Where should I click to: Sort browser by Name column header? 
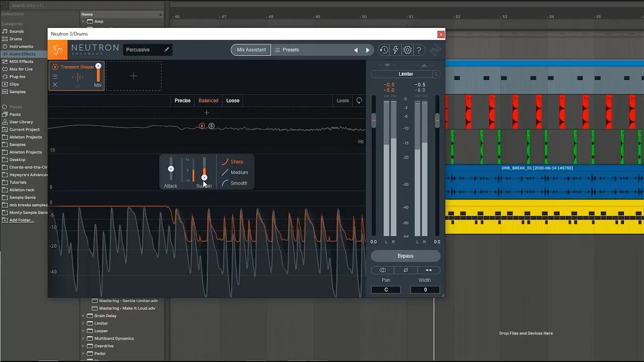(122, 15)
